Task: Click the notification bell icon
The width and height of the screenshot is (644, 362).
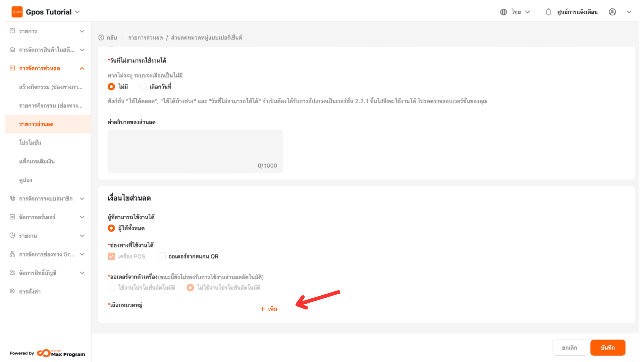Action: tap(548, 12)
